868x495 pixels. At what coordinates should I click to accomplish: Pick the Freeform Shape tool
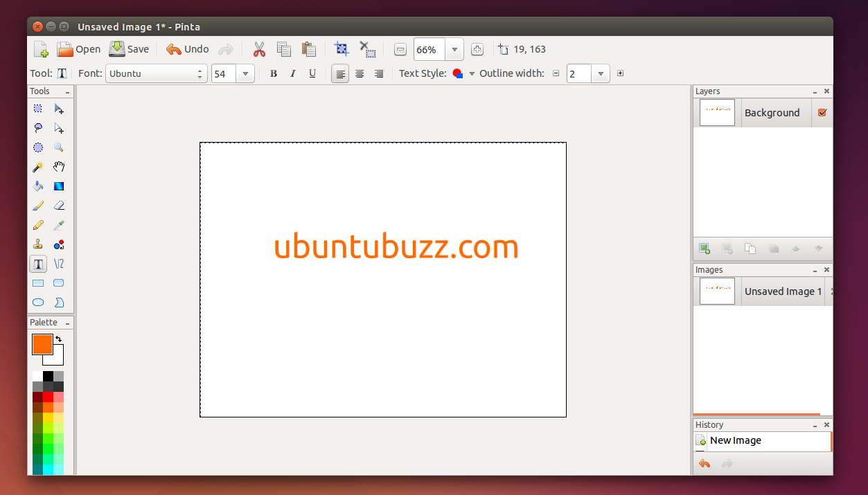pos(59,303)
